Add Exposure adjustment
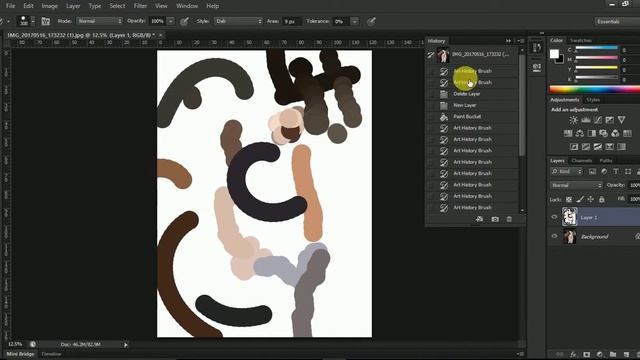Viewport: 640px width, 360px height. [x=609, y=120]
